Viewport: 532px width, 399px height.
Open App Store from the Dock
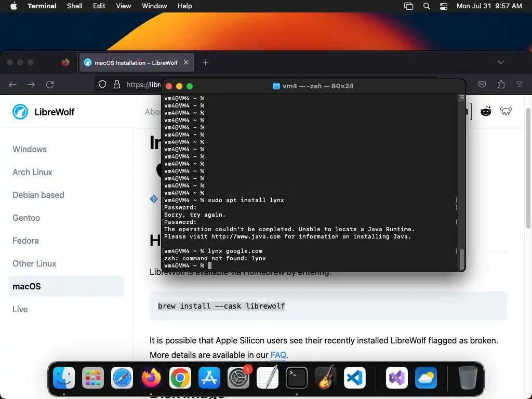pyautogui.click(x=209, y=378)
